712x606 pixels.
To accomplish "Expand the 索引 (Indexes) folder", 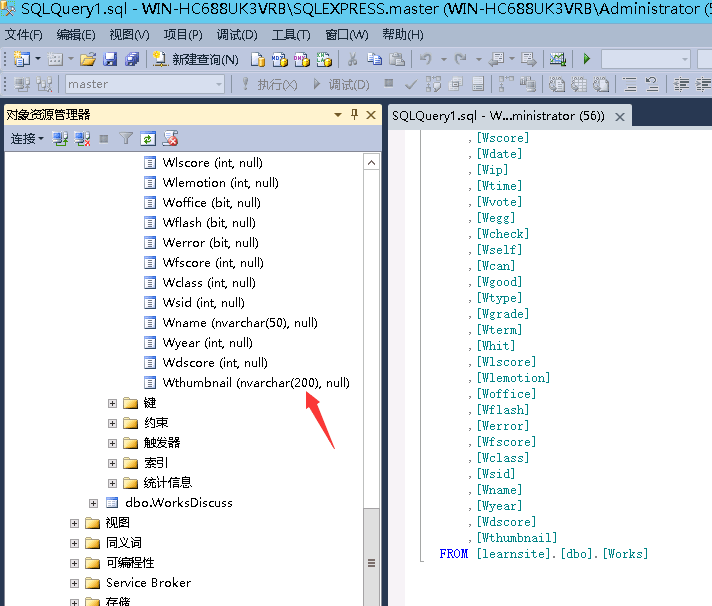I will 113,463.
